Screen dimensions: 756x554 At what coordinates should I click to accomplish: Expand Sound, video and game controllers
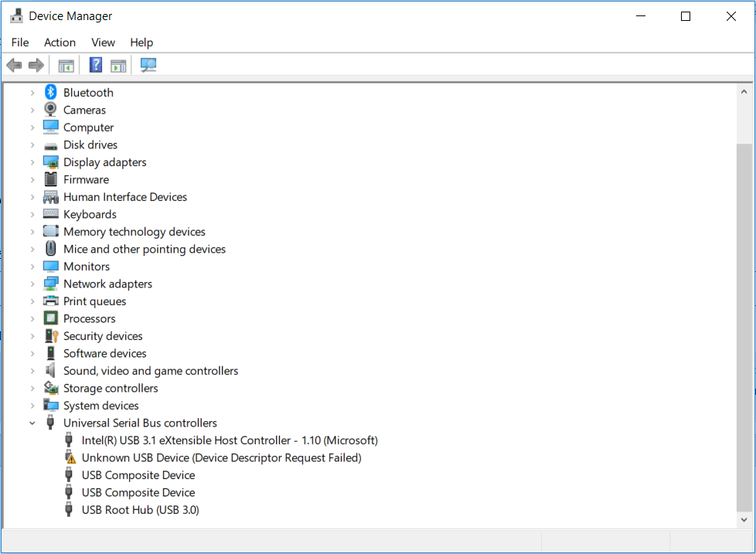pyautogui.click(x=32, y=371)
